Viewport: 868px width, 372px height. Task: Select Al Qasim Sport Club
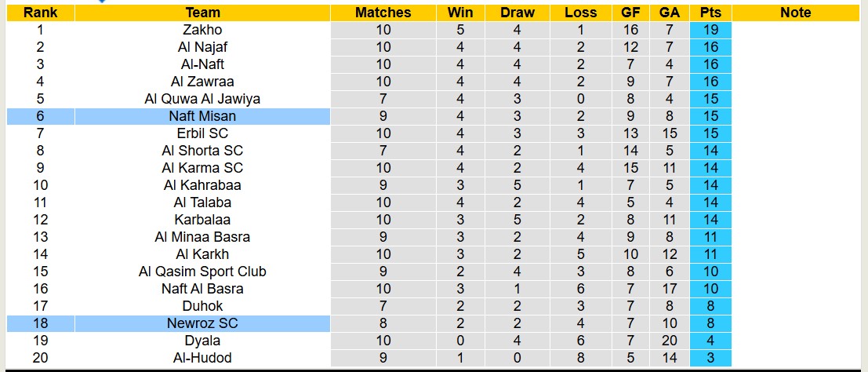(202, 272)
